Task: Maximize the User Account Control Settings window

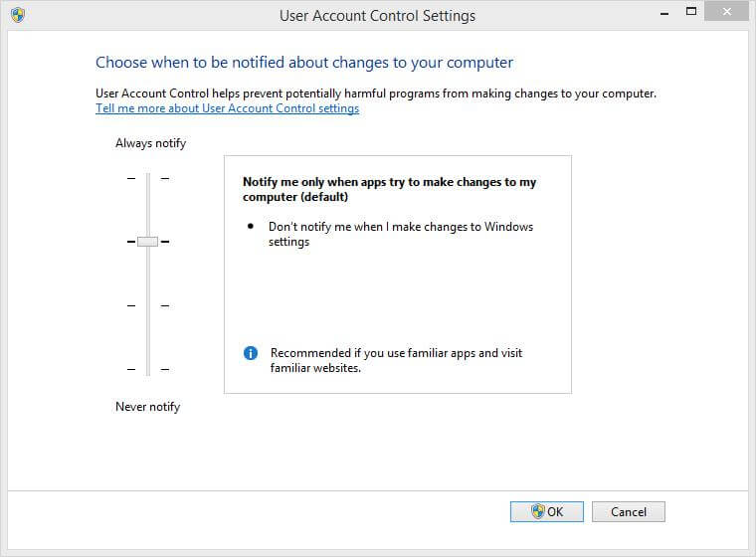Action: click(691, 11)
